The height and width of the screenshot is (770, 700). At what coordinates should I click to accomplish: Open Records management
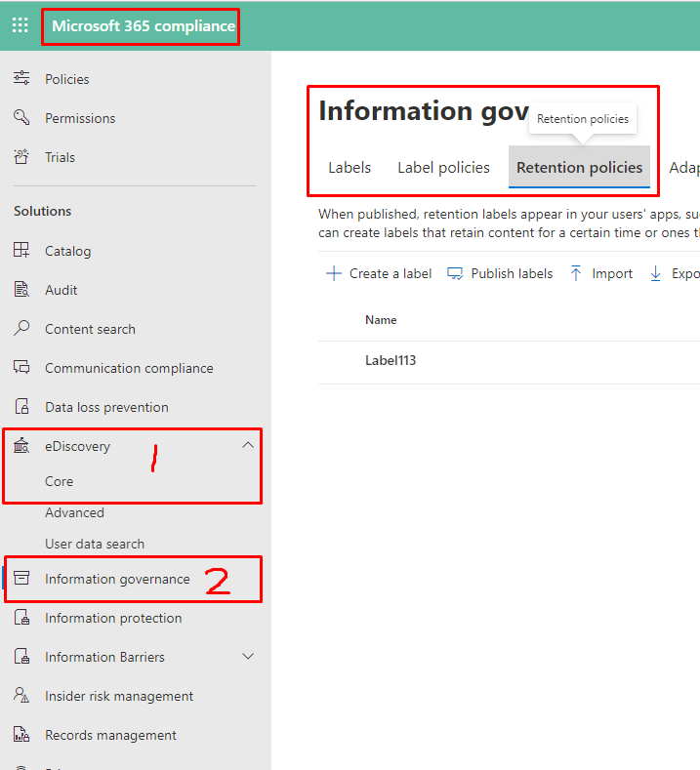(110, 735)
